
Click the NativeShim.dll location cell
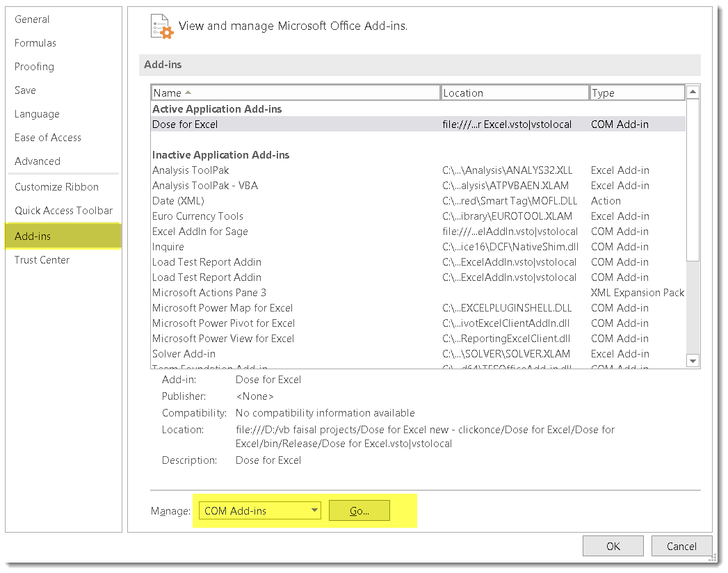click(x=510, y=247)
